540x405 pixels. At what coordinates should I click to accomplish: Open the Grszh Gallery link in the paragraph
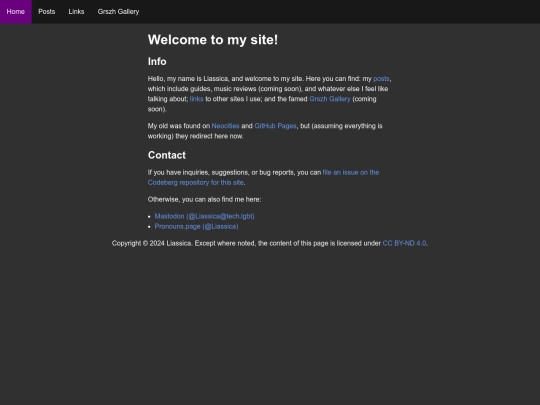tap(330, 99)
